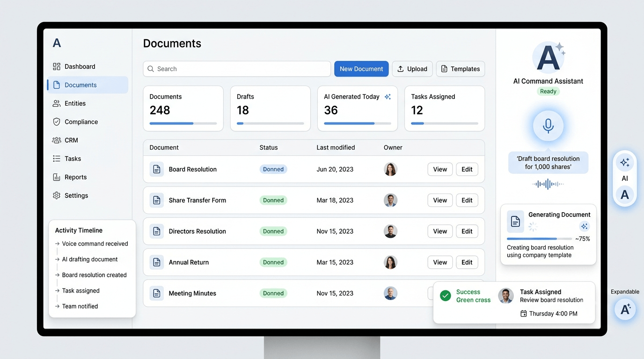Create a New Document
This screenshot has width=644, height=359.
(361, 69)
